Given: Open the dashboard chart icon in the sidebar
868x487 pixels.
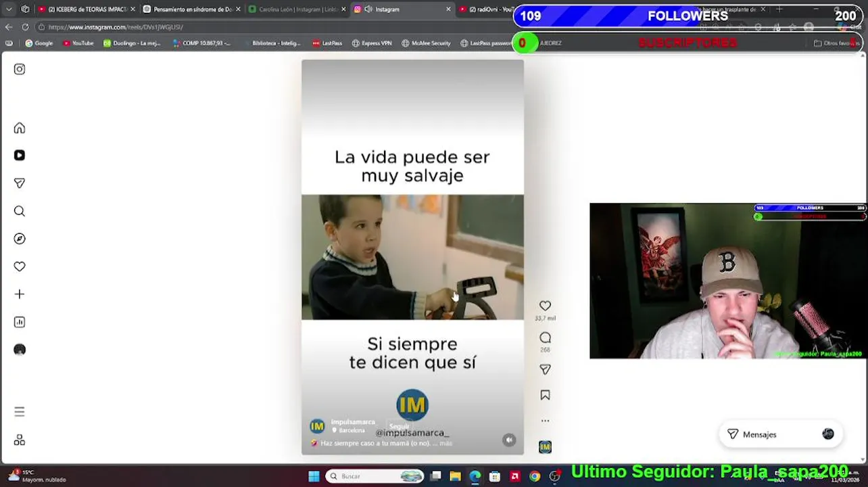Looking at the screenshot, I should tap(20, 322).
